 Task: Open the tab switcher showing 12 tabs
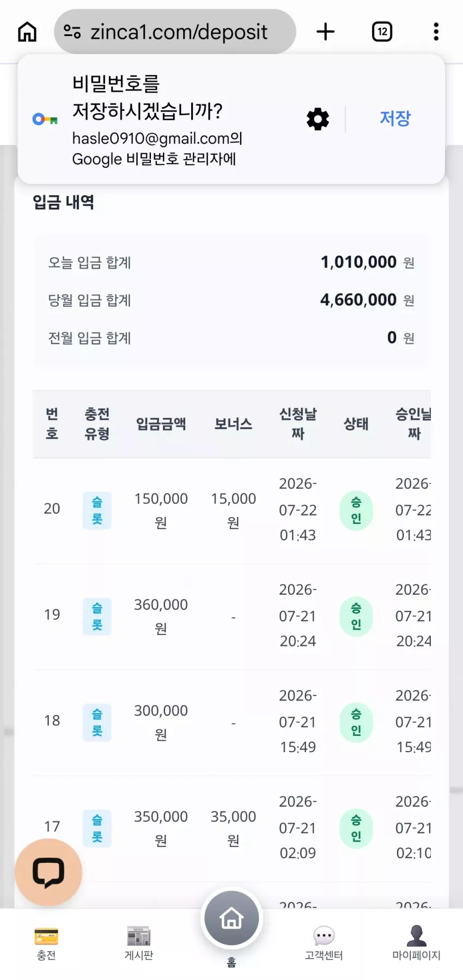pos(382,32)
